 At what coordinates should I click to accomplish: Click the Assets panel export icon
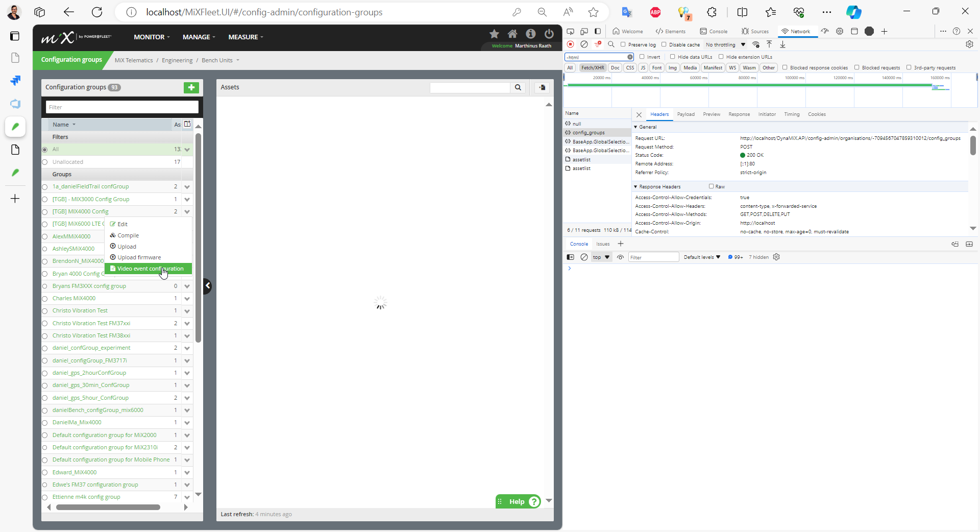click(x=542, y=88)
